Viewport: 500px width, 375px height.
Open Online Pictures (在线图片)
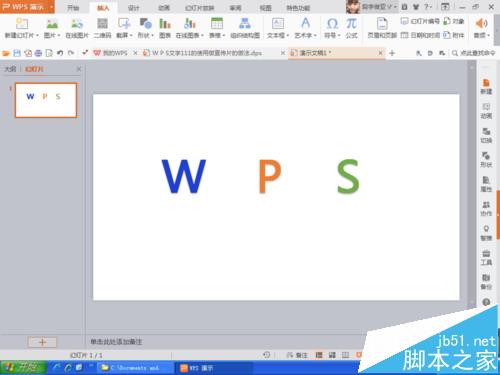(77, 23)
